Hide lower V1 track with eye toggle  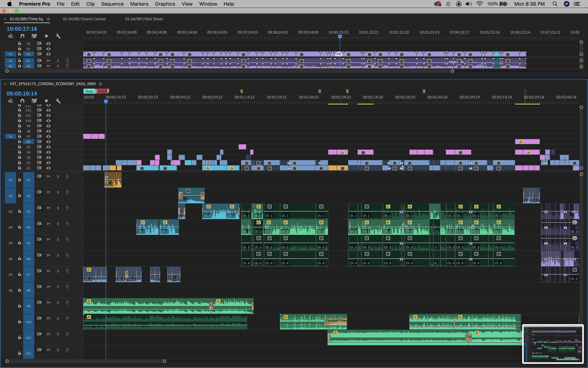tap(48, 168)
